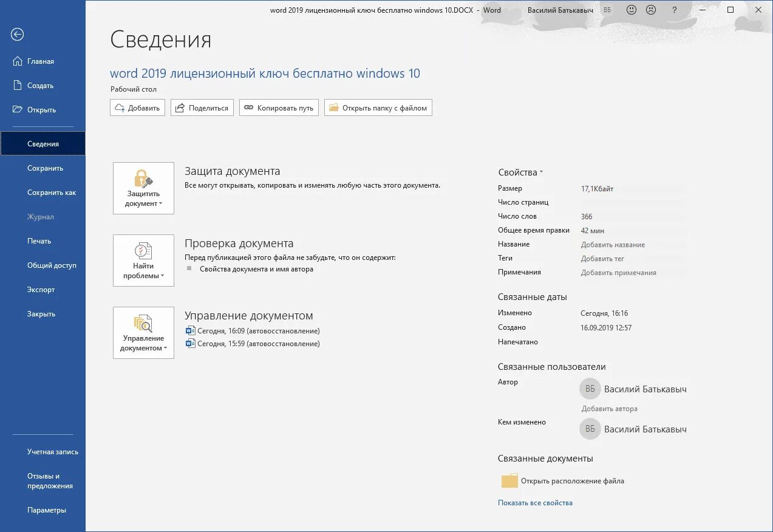Viewport: 773px width, 532px height.
Task: Expand the Свойства properties dropdown
Action: [x=520, y=172]
